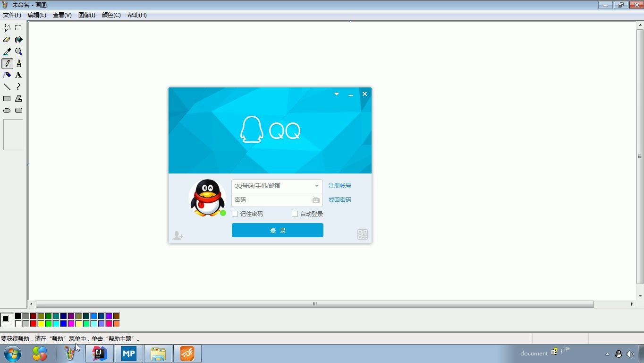Show hidden system tray icons
644x363 pixels.
point(608,354)
